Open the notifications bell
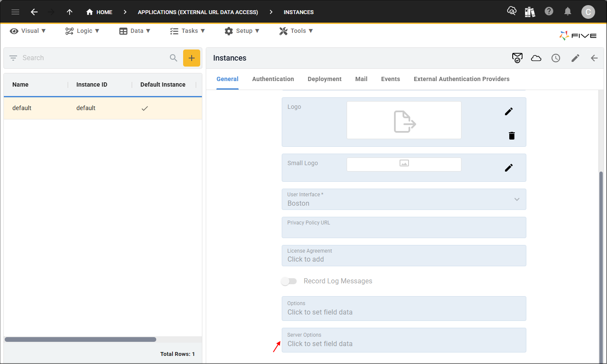 (568, 11)
